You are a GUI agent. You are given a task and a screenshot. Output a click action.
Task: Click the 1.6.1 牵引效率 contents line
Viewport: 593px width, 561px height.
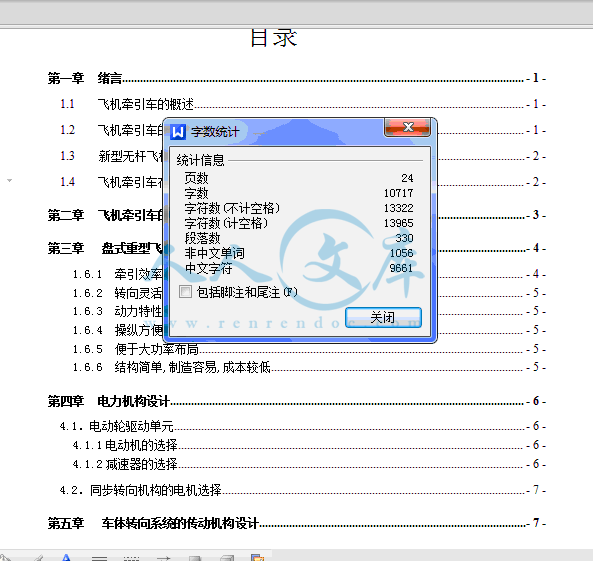(x=118, y=274)
